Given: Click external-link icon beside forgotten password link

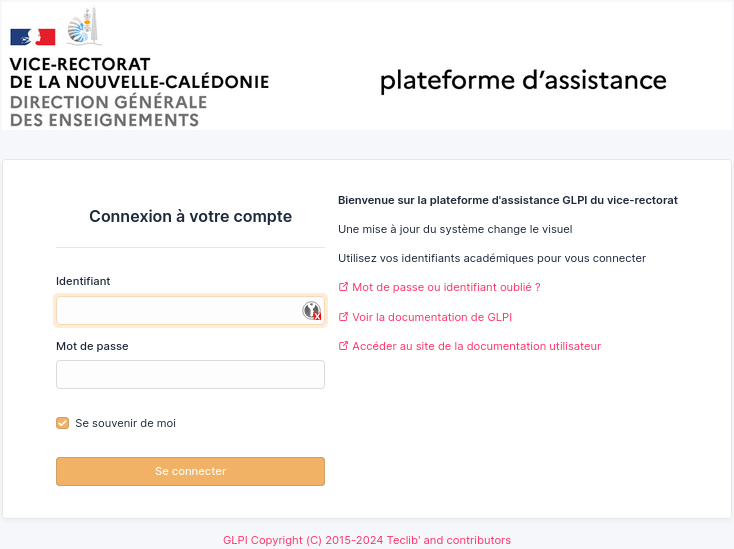Looking at the screenshot, I should [x=343, y=287].
